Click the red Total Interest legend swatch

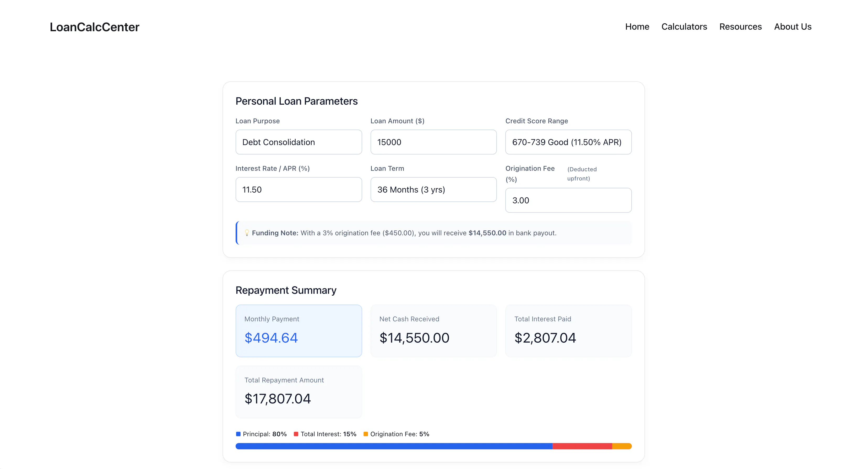pyautogui.click(x=296, y=434)
